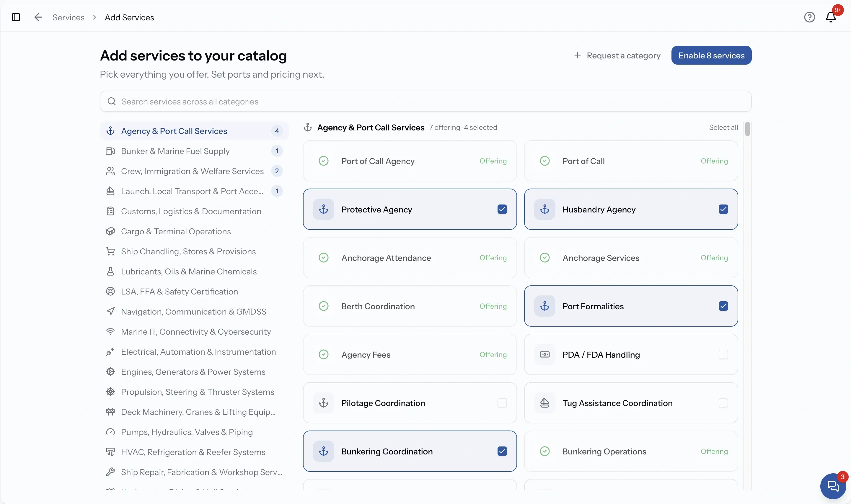
Task: Open Customs, Logistics & Documentation category
Action: (194, 211)
